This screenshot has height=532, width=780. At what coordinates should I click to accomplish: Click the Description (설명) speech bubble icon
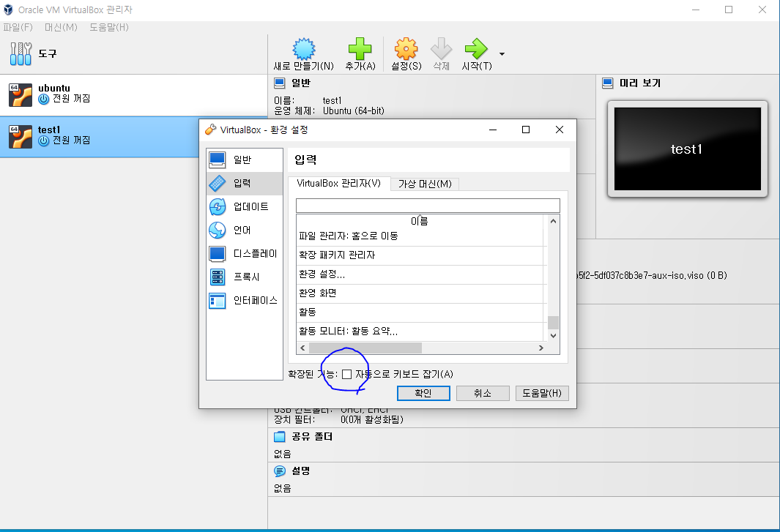pos(280,471)
